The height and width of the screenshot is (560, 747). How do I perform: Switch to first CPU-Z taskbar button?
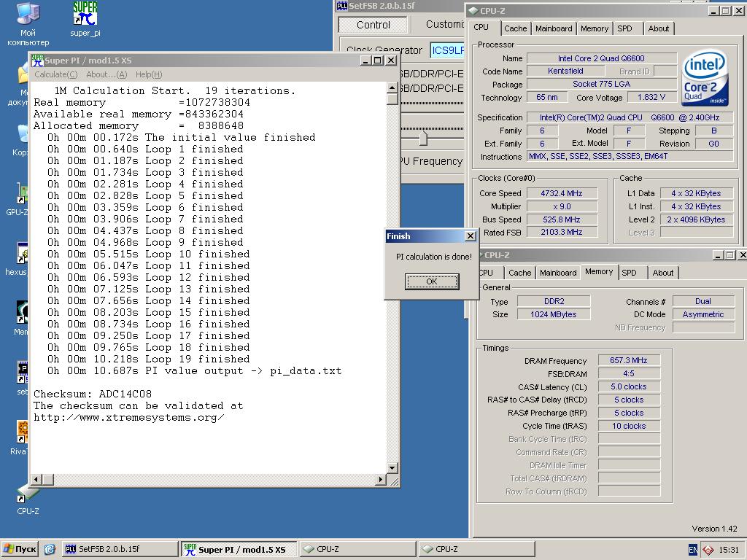click(x=357, y=549)
